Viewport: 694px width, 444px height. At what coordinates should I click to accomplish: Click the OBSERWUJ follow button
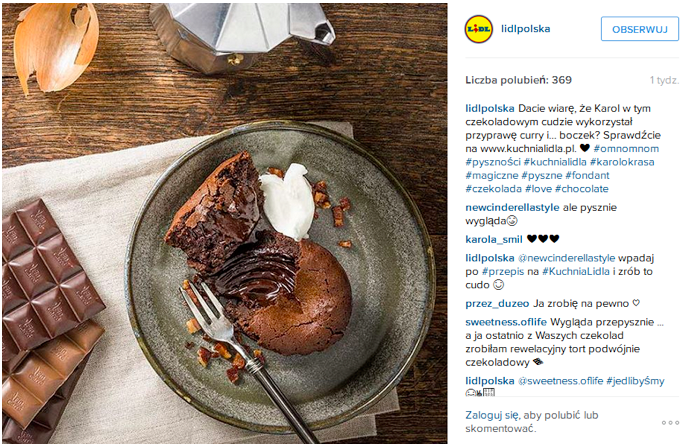640,29
